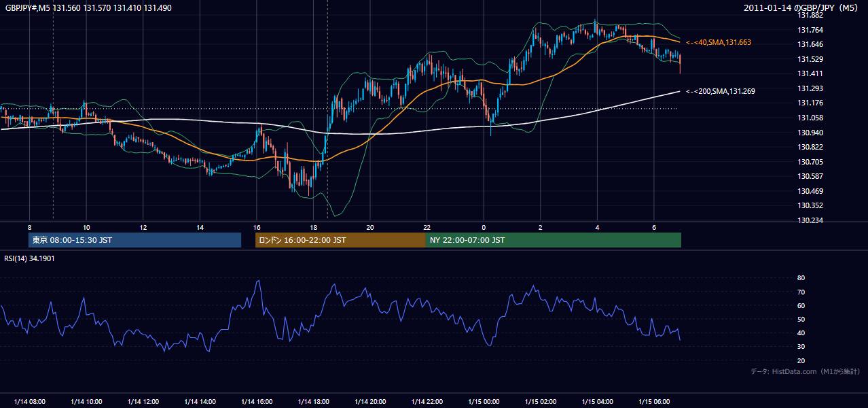Click RSI scale value 80
The height and width of the screenshot is (408, 868).
tap(801, 278)
